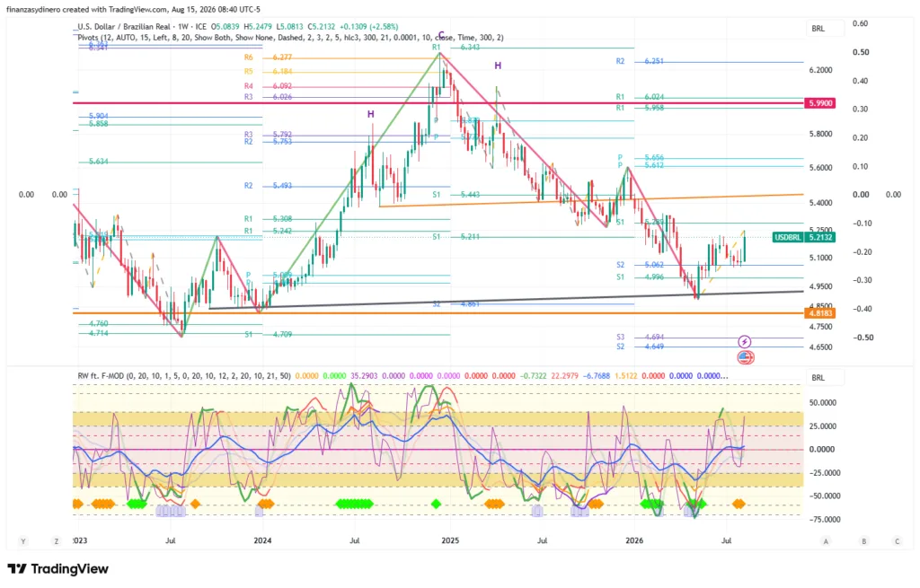The width and height of the screenshot is (920, 588).
Task: Click the purple lightning bolt event icon
Action: click(x=744, y=341)
